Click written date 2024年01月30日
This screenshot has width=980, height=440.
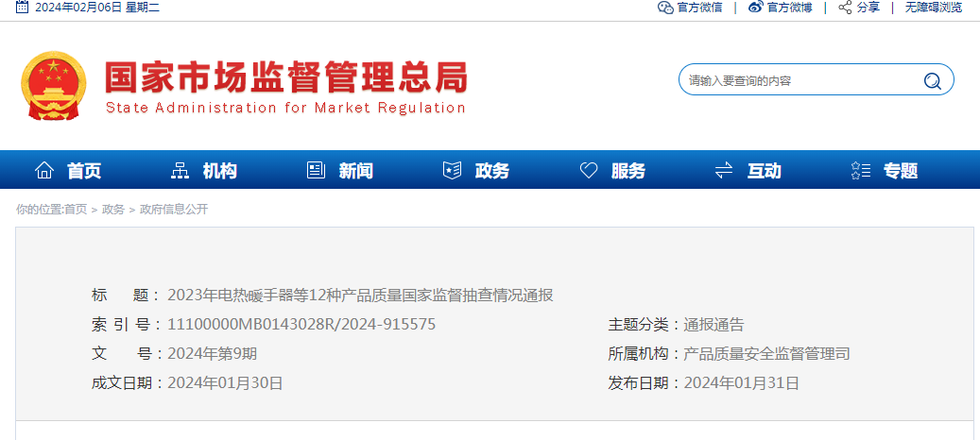pos(225,383)
